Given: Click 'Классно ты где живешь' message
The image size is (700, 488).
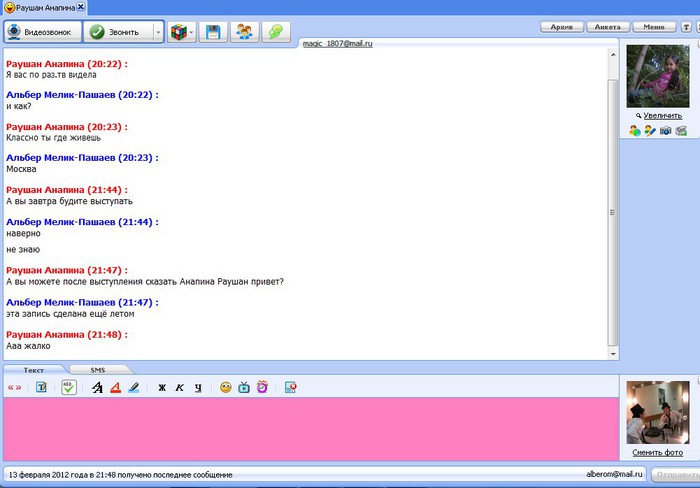Looking at the screenshot, I should click(x=54, y=138).
